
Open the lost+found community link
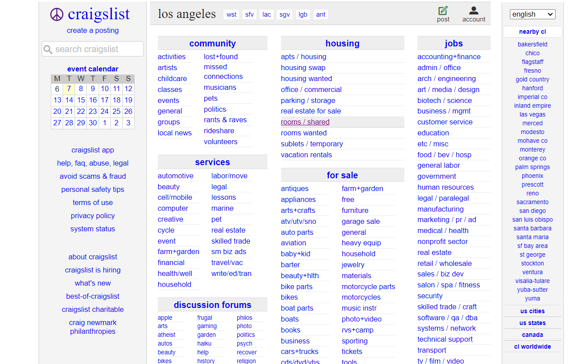[x=221, y=57]
